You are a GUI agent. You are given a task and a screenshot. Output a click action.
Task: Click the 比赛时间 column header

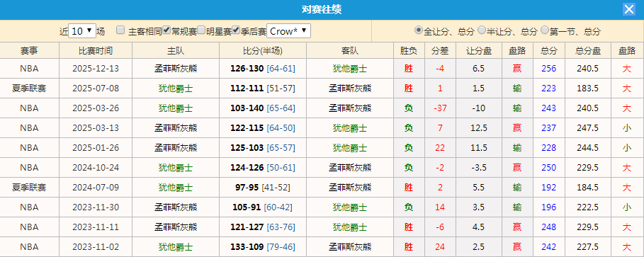(x=96, y=50)
